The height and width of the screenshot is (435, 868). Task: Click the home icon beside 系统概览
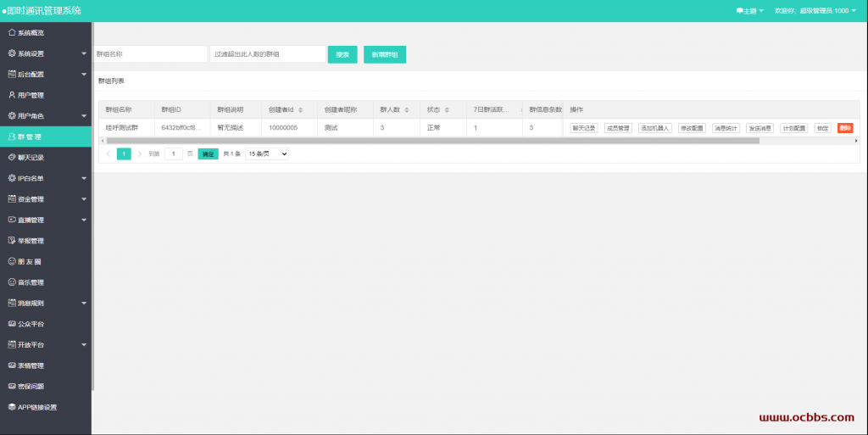[x=12, y=33]
